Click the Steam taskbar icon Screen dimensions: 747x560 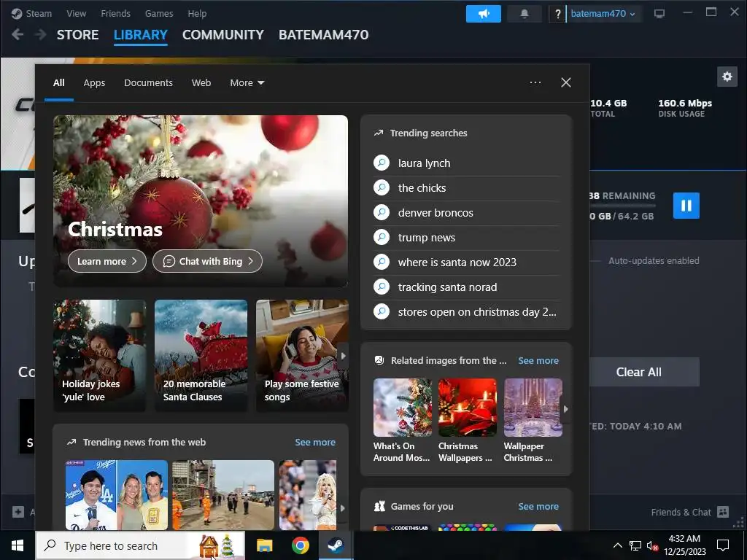pyautogui.click(x=336, y=545)
